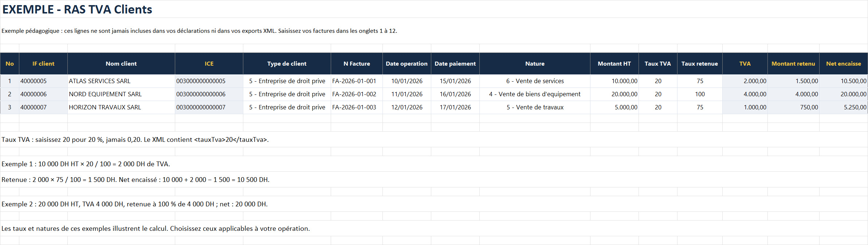Select Net encaisse cell 5.250,00
The image size is (868, 245).
844,107
